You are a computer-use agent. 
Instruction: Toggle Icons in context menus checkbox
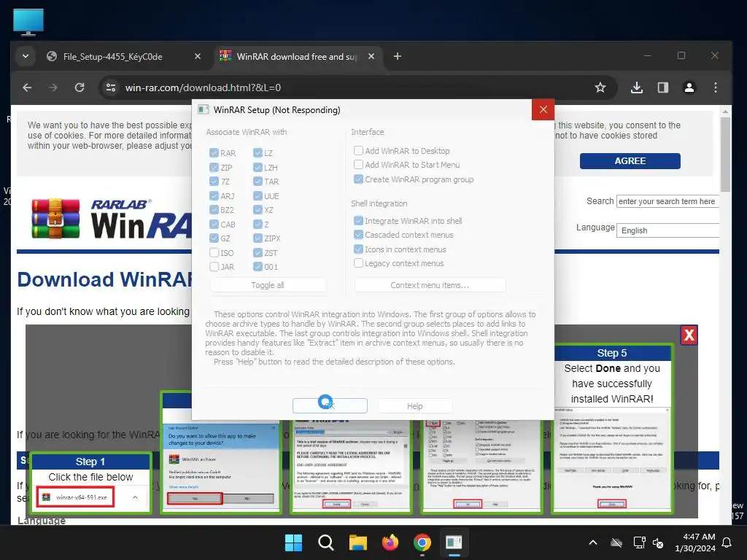coord(358,249)
